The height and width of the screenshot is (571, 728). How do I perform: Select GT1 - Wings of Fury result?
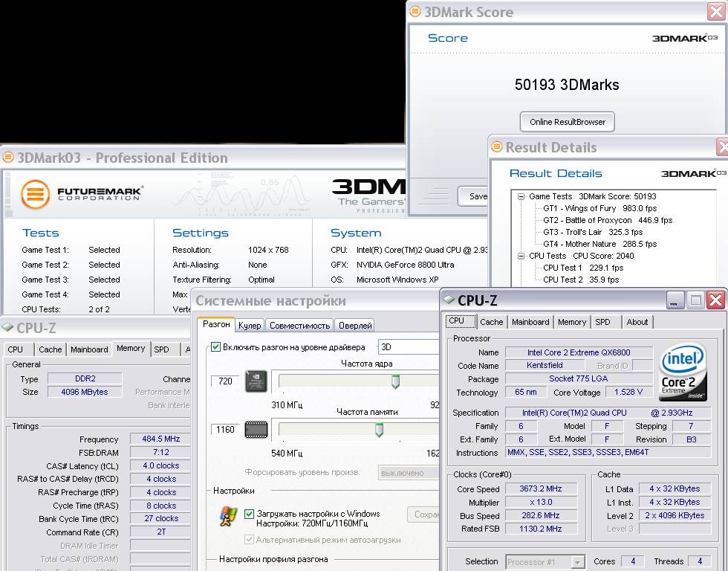600,209
